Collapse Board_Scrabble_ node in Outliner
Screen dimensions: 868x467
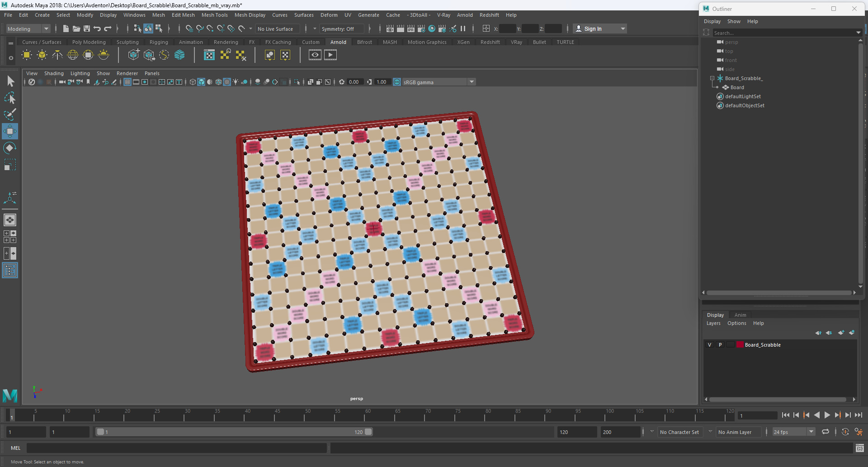(712, 78)
